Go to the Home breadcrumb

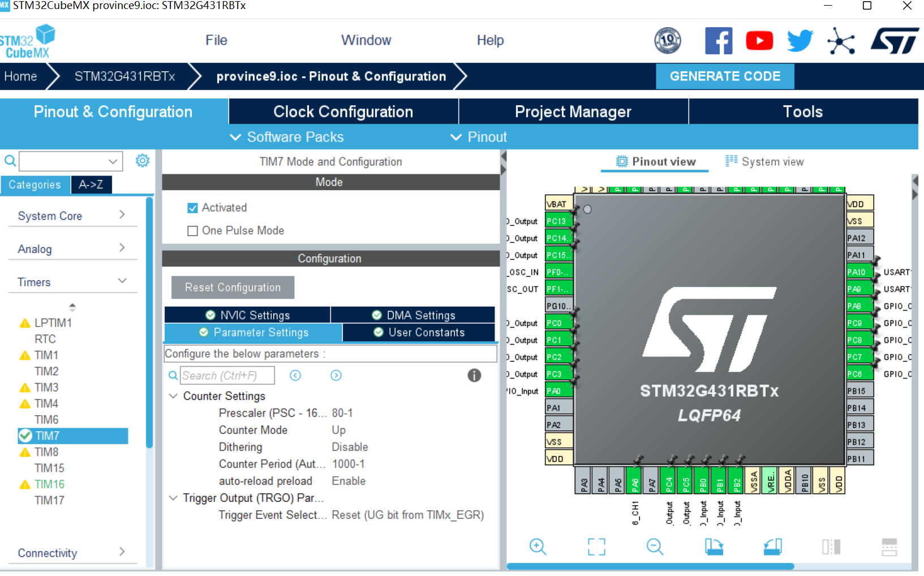pyautogui.click(x=21, y=76)
